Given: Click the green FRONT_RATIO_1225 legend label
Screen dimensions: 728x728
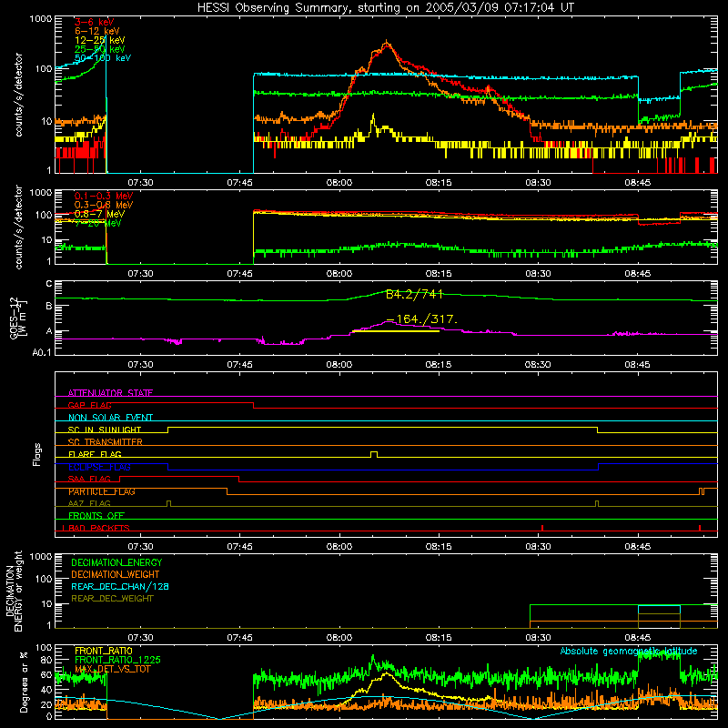Looking at the screenshot, I should click(117, 660).
